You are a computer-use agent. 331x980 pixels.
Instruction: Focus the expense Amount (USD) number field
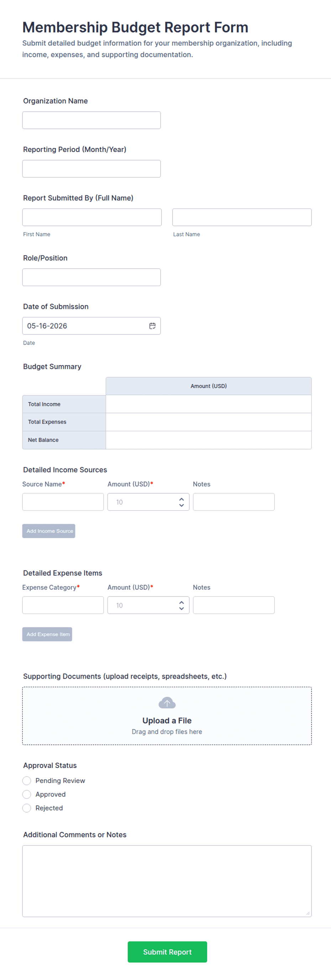pos(148,605)
